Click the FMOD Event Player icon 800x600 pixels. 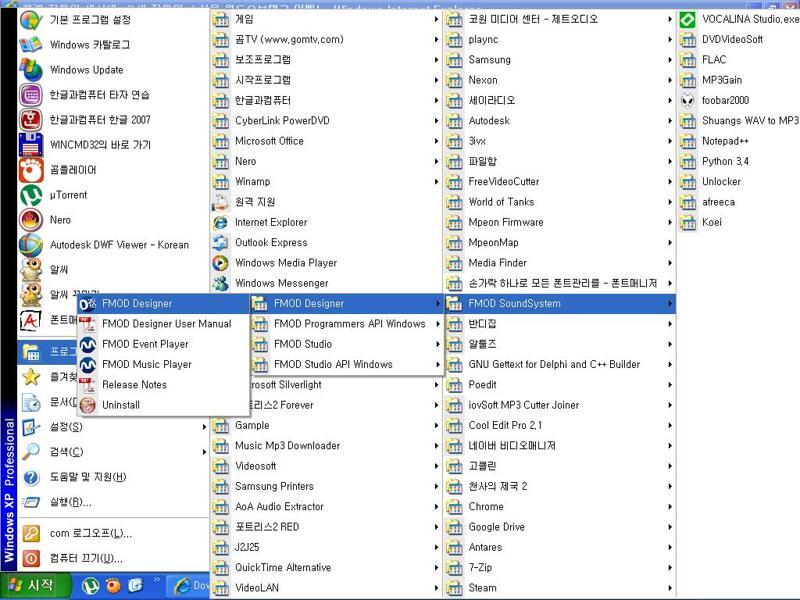pos(88,344)
